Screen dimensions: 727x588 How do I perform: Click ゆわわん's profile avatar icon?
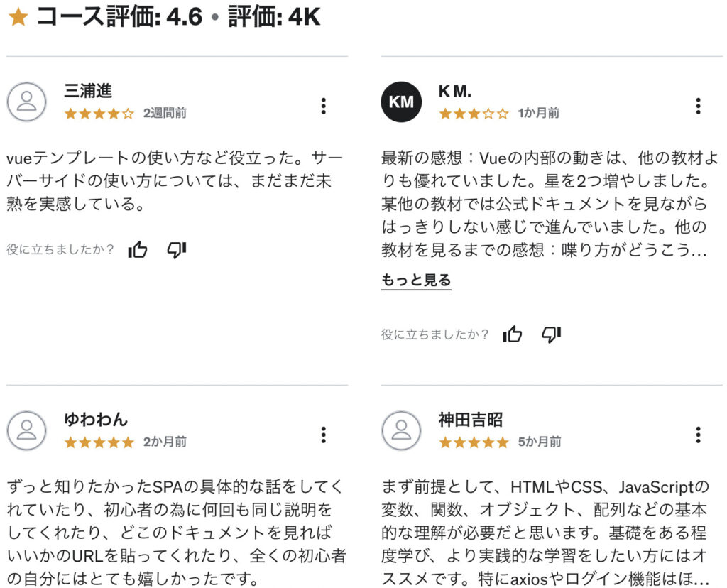(26, 430)
